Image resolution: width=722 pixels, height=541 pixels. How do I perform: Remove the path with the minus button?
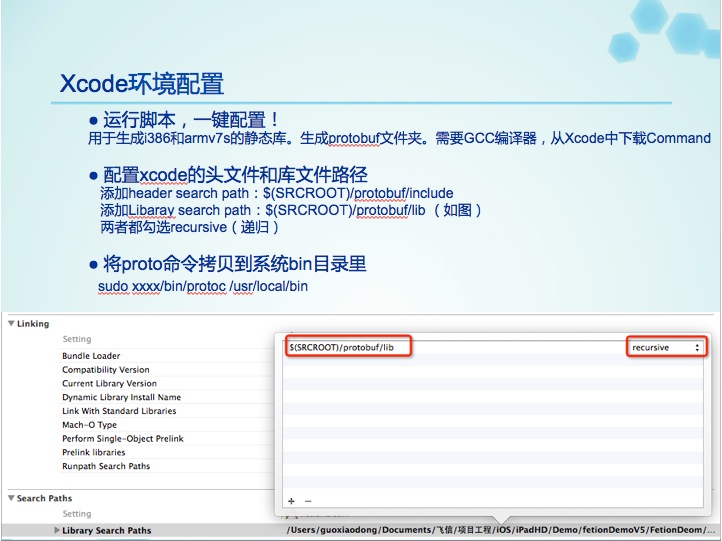pyautogui.click(x=308, y=501)
